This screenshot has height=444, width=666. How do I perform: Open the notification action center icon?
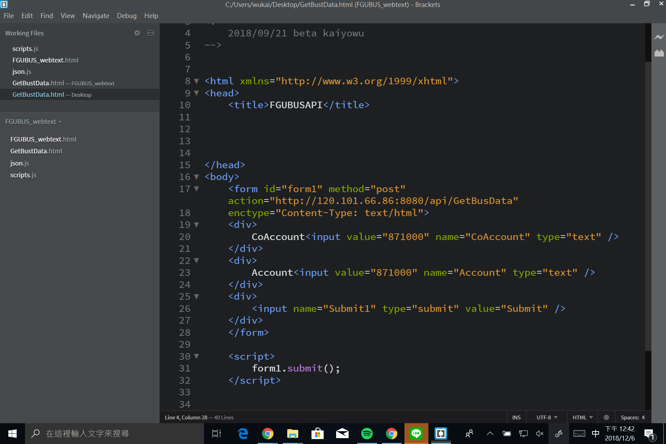(649, 433)
